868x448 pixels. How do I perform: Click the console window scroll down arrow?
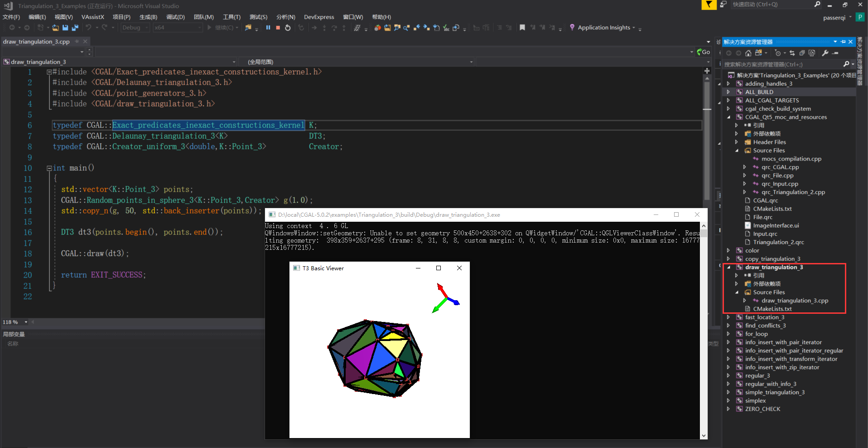(x=704, y=435)
